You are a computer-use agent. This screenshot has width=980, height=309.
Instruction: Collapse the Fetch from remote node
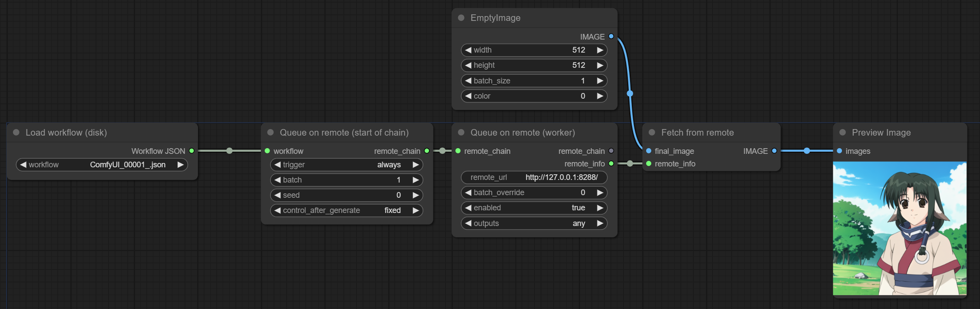652,133
